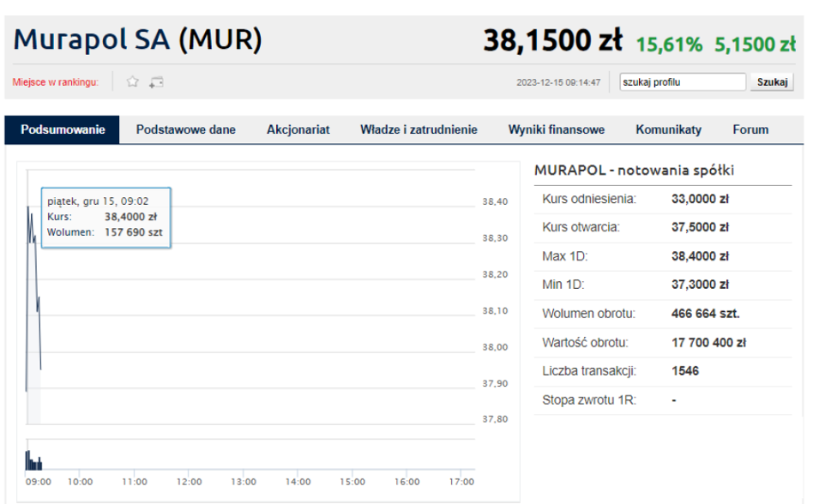Screen dimensions: 813x504
Task: Click the 12:00 mark on time axis
Action: [x=189, y=482]
